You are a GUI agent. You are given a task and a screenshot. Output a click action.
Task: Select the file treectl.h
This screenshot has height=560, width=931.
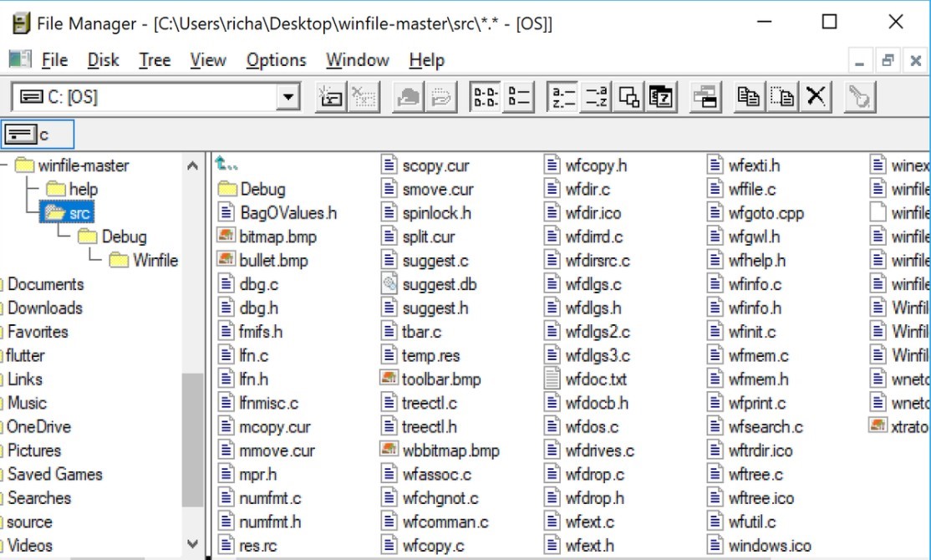(420, 426)
